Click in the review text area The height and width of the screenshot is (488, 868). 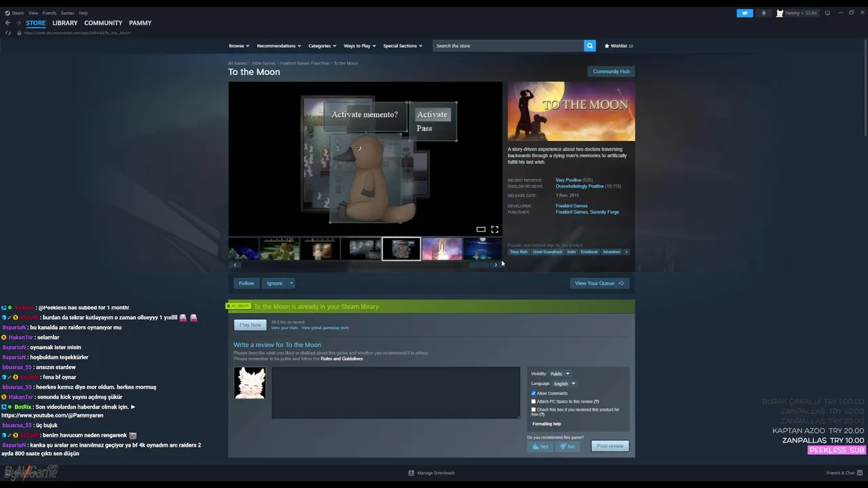pyautogui.click(x=396, y=392)
